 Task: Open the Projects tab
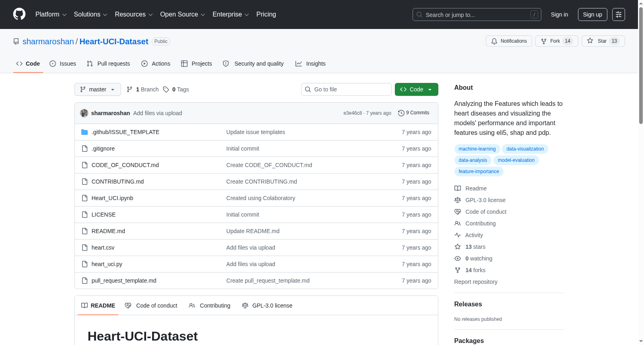pyautogui.click(x=196, y=64)
